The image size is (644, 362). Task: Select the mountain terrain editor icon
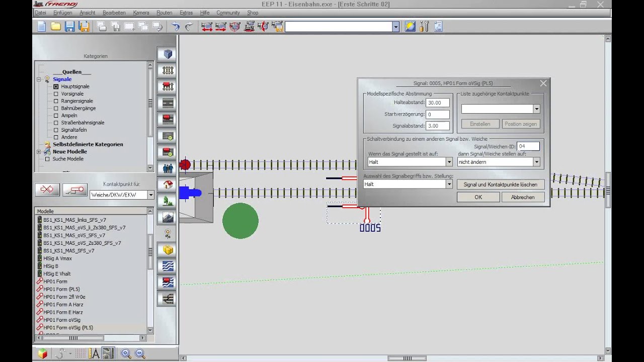point(168,217)
